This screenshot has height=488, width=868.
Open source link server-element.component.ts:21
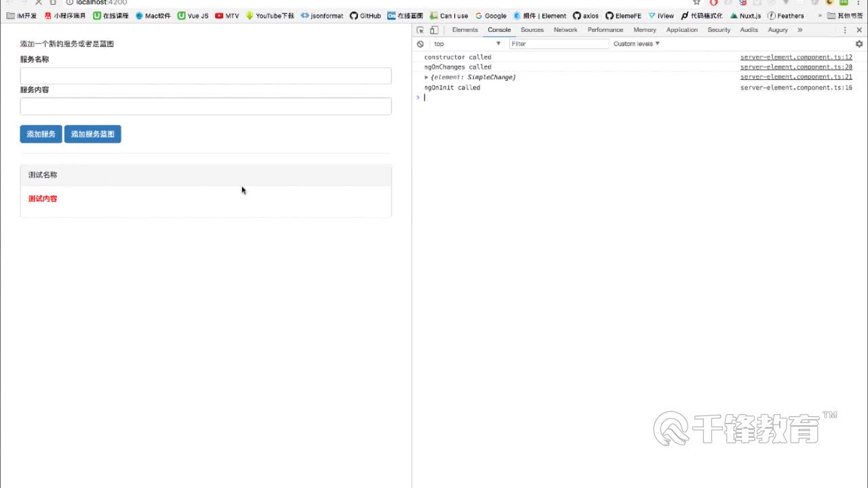(796, 77)
